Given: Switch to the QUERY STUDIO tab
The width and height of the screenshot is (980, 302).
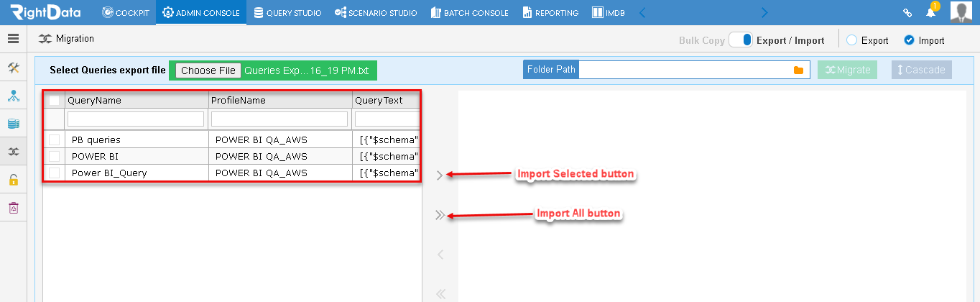Looking at the screenshot, I should (287, 12).
